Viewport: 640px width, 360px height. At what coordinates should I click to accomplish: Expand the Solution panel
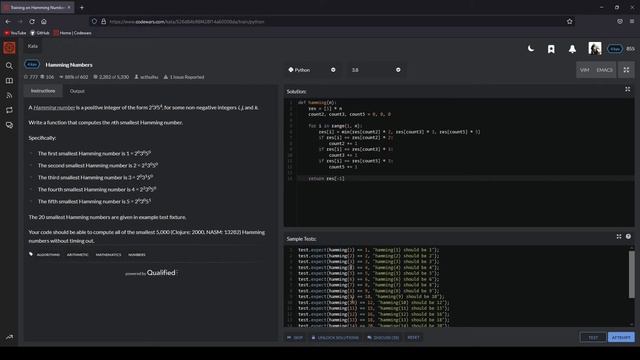click(627, 89)
